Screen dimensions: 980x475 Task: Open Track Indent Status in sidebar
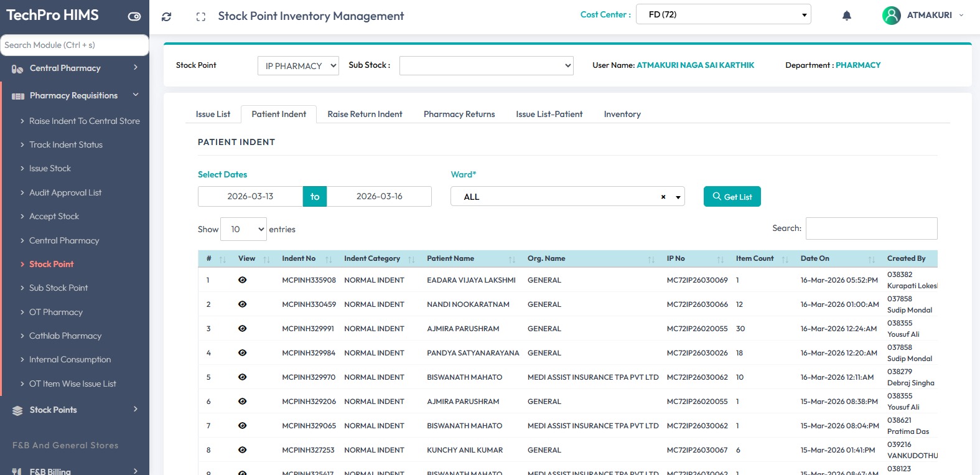[x=66, y=145]
